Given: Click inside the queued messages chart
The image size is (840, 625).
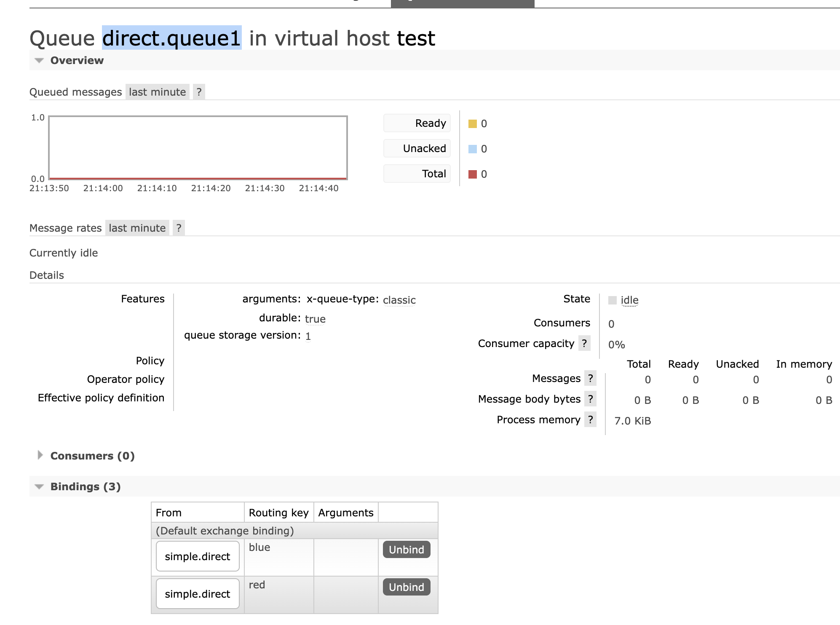Looking at the screenshot, I should coord(198,147).
